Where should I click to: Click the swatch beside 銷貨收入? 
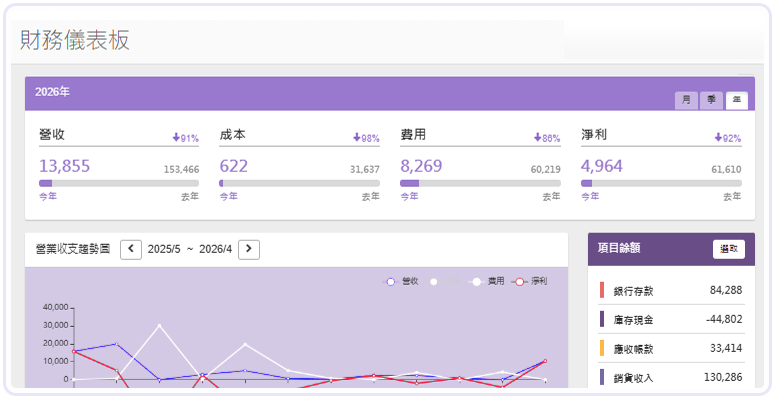click(x=602, y=377)
